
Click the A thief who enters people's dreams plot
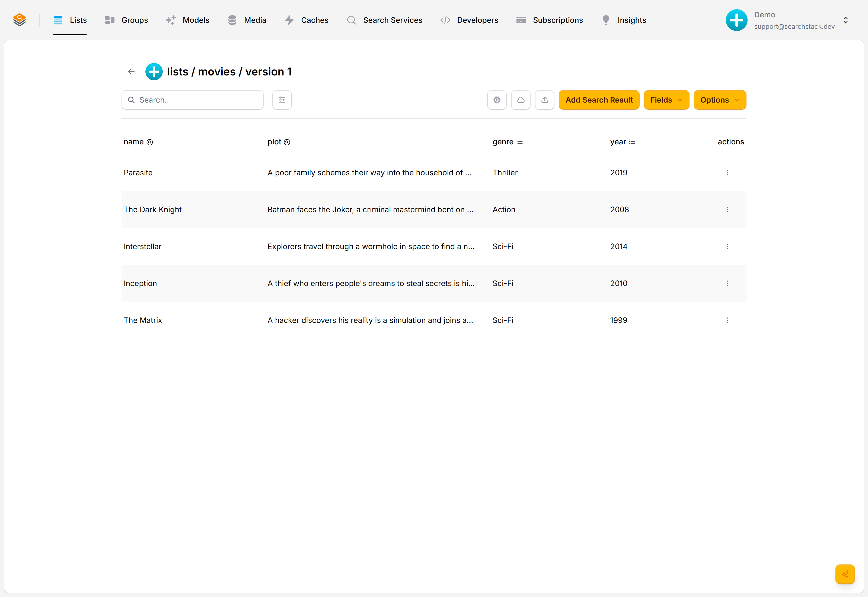(x=371, y=283)
